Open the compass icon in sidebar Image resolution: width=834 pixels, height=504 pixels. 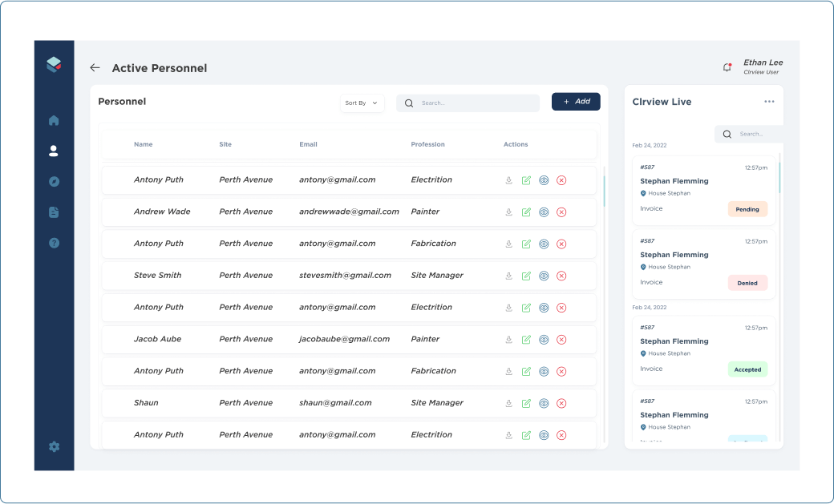pyautogui.click(x=54, y=182)
